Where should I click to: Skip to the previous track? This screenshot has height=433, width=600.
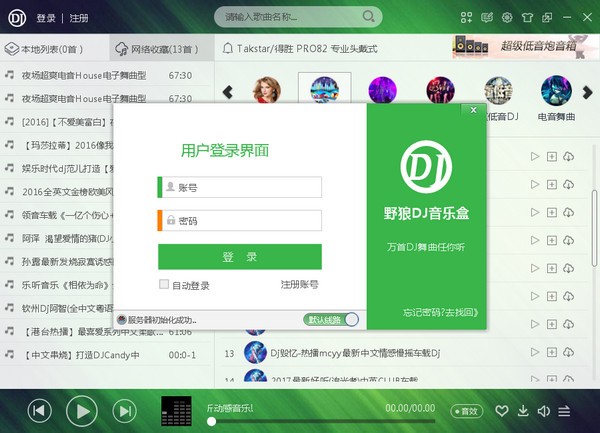(39, 410)
